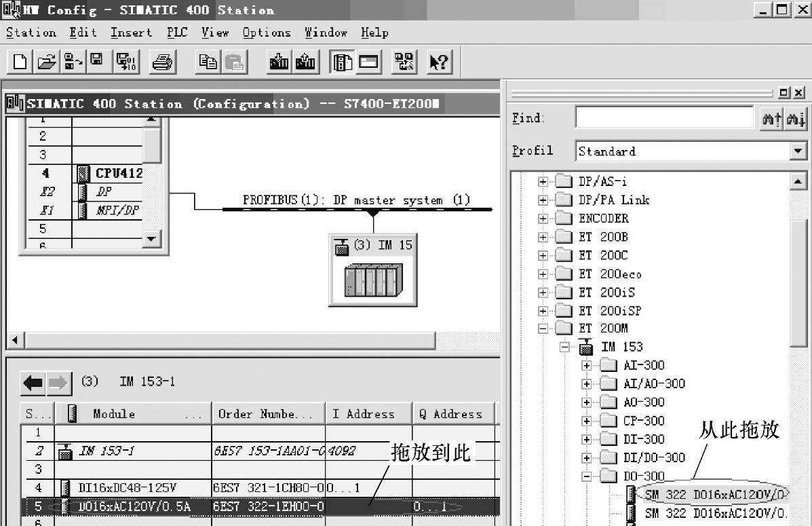812x526 pixels.
Task: Click the find-upward search icon
Action: pyautogui.click(x=771, y=119)
